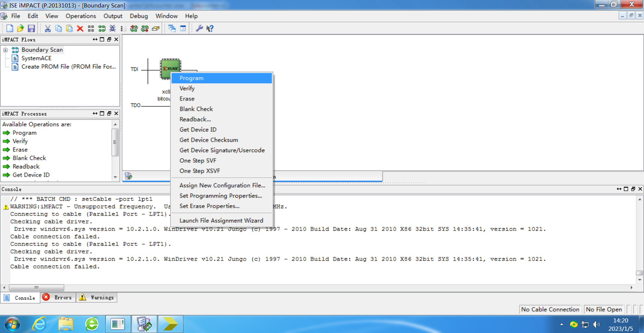Open the File menu

point(15,16)
